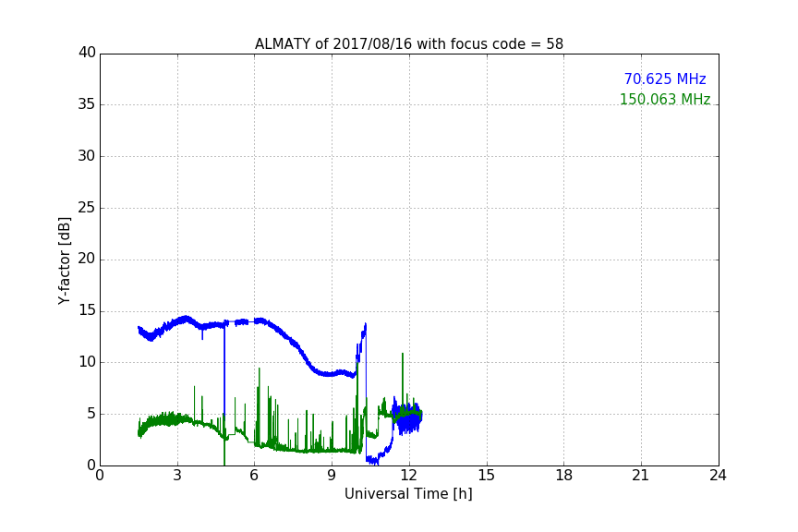Click the y-axis tick label '30'

87,156
